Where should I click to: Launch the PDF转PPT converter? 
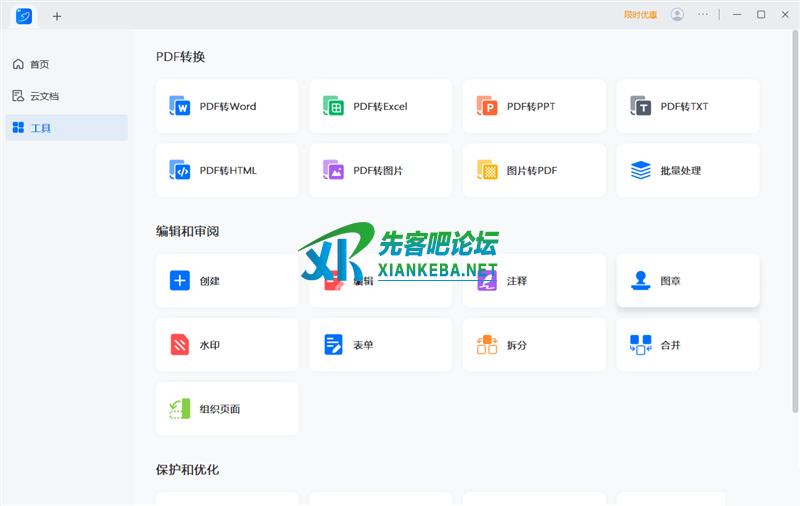pyautogui.click(x=534, y=107)
